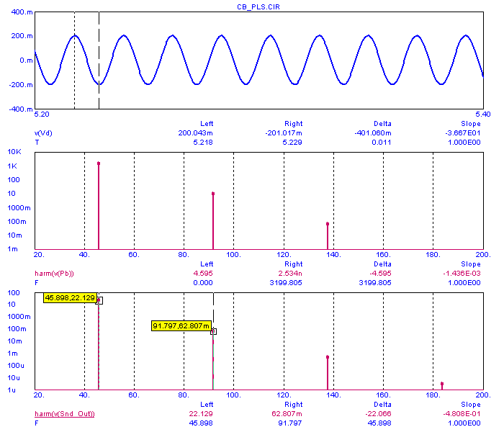The width and height of the screenshot is (504, 432).
Task: Click the yellow tag 45.898,22.129
Action: coord(70,297)
